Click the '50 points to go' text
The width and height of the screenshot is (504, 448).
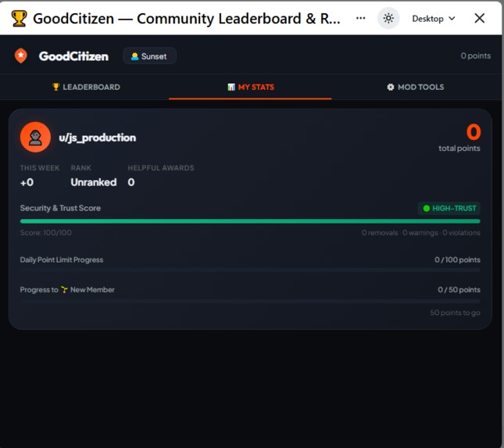tap(455, 313)
